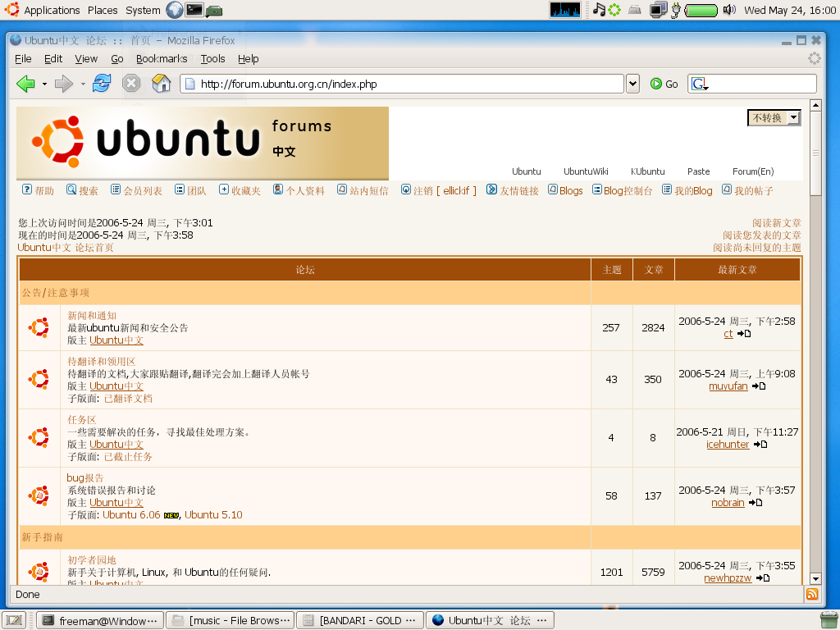Open the Applications menu in top panel
This screenshot has height=630, width=840.
click(52, 10)
